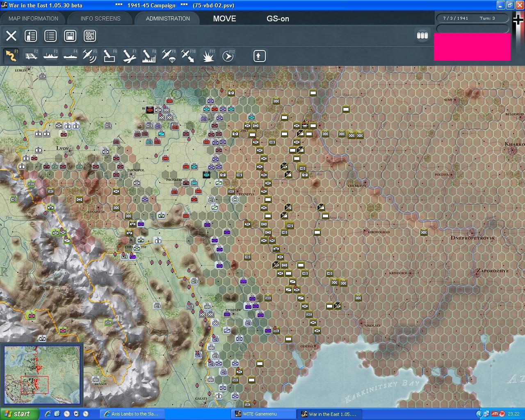Click the brick-pattern icon next to save
This screenshot has height=420, width=525.
tap(90, 36)
